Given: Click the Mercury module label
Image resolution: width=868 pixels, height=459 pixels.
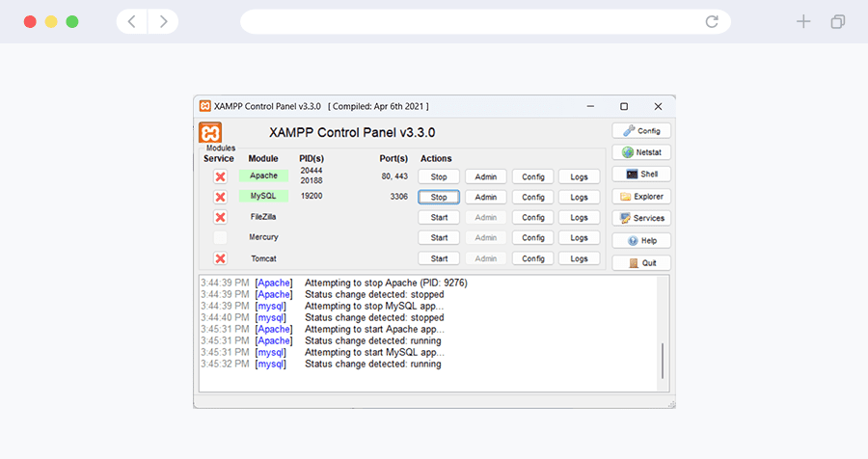Looking at the screenshot, I should tap(263, 237).
